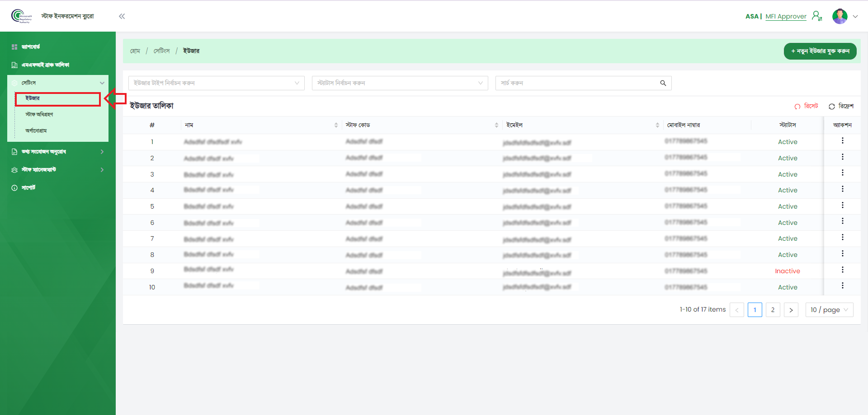Image resolution: width=868 pixels, height=415 pixels.
Task: Open স্ট্যাটাস নির্বাচন dropdown
Action: pos(400,83)
